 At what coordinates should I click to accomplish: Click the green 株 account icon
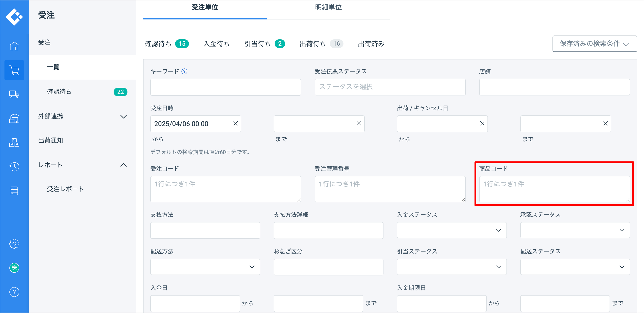point(14,268)
